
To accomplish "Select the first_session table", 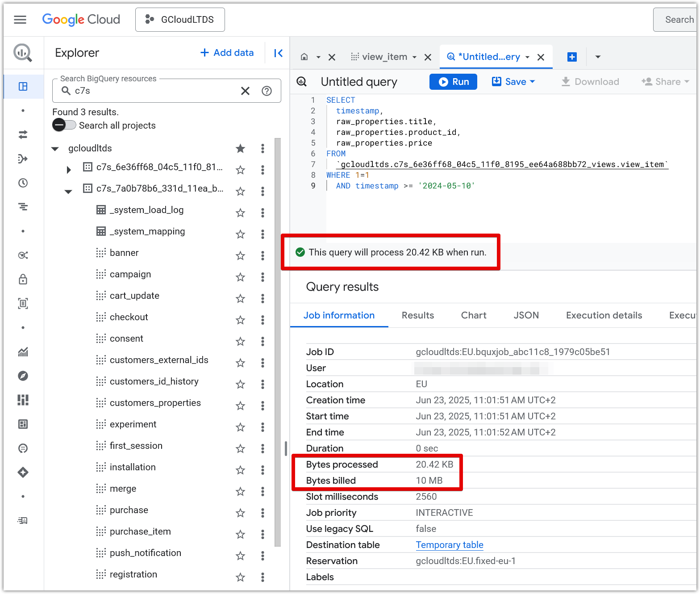I will (x=136, y=446).
